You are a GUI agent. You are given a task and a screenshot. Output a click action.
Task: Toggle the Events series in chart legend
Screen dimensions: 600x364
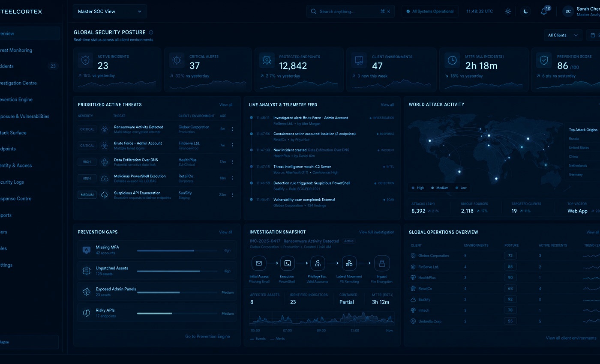pos(258,339)
